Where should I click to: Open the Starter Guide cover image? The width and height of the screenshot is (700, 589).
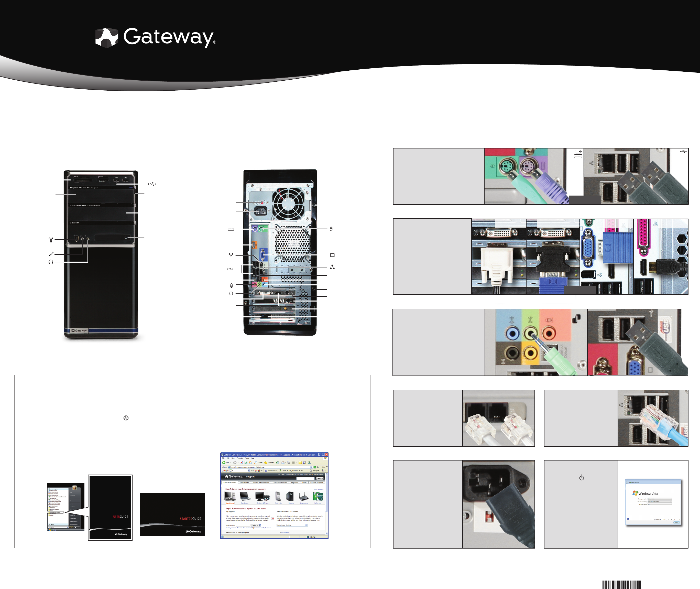[172, 515]
